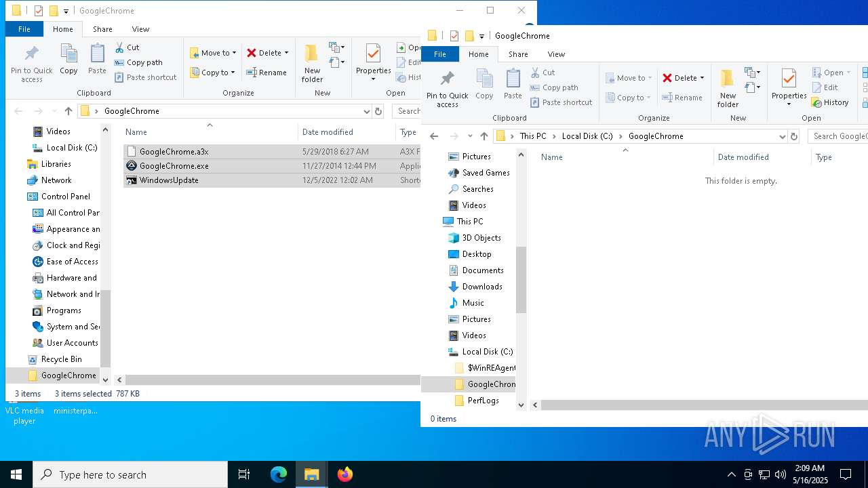Select 3D Objects in front window tree
Image resolution: width=868 pixels, height=488 pixels.
tap(481, 238)
